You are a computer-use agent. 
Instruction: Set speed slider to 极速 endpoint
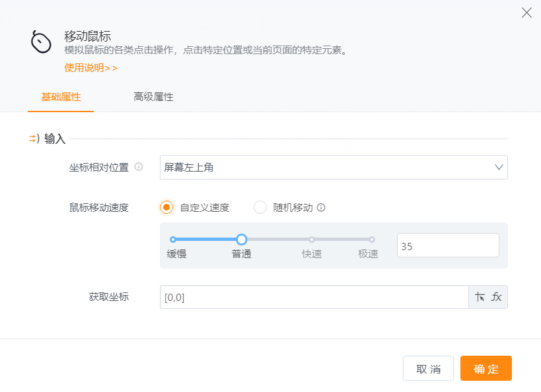(x=372, y=240)
